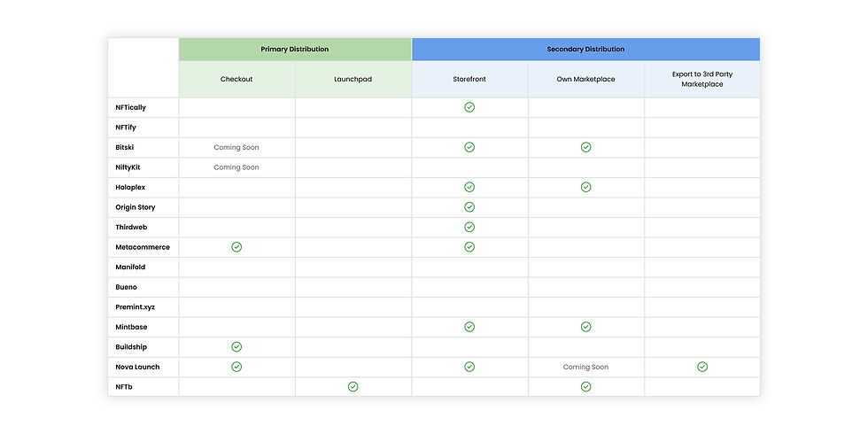Click Coming Soon in the Bitski row
Screen dimensions: 868x434
coord(236,147)
